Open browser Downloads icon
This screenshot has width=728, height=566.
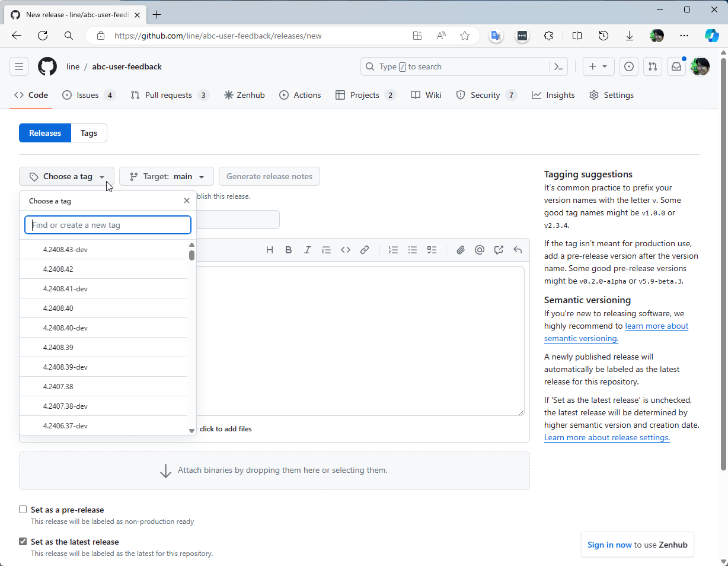pyautogui.click(x=630, y=36)
